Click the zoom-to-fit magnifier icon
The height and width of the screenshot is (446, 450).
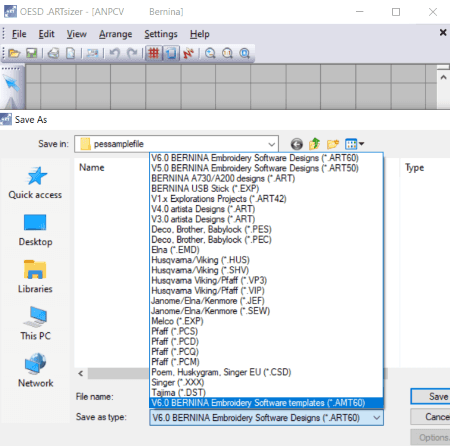point(245,53)
